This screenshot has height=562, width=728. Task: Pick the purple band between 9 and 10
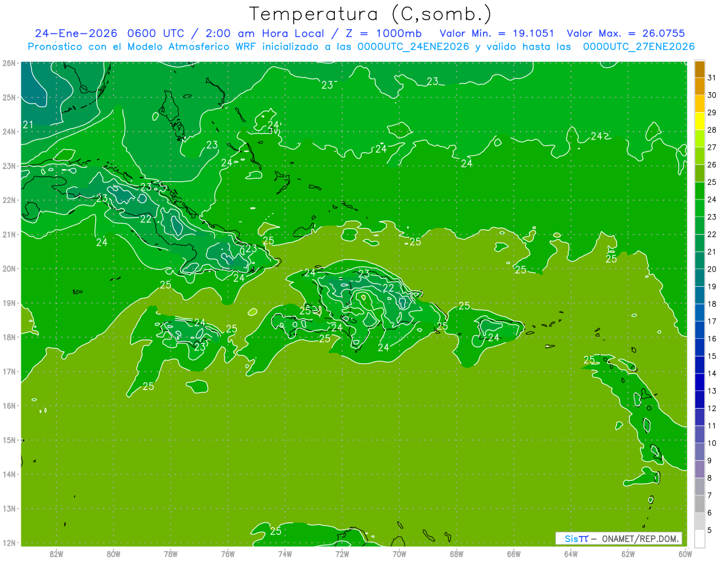(x=699, y=452)
